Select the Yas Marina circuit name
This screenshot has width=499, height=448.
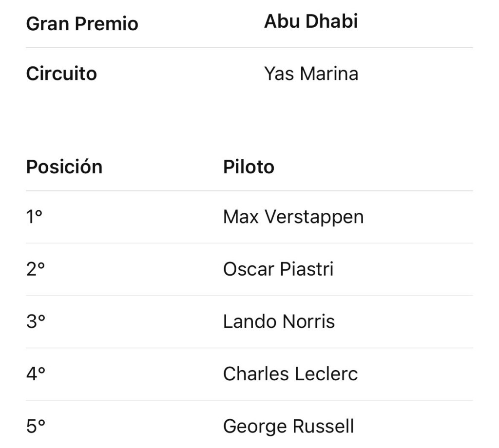point(311,74)
